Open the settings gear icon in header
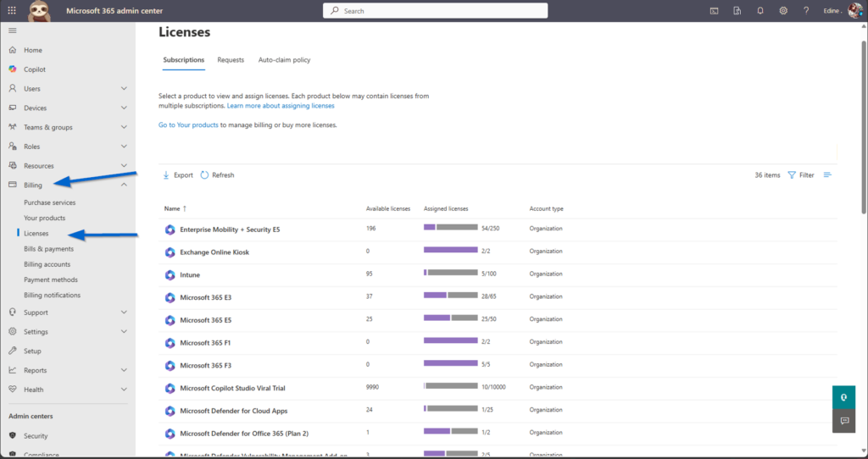This screenshot has height=459, width=868. (782, 10)
